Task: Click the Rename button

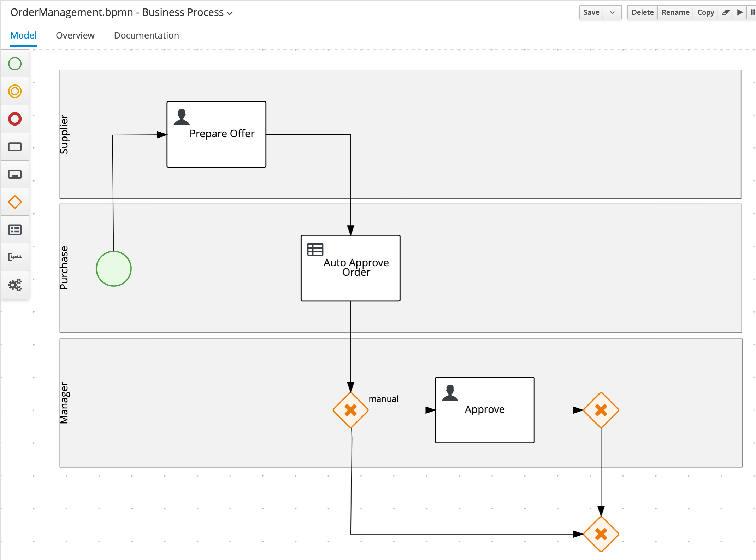Action: [x=675, y=12]
